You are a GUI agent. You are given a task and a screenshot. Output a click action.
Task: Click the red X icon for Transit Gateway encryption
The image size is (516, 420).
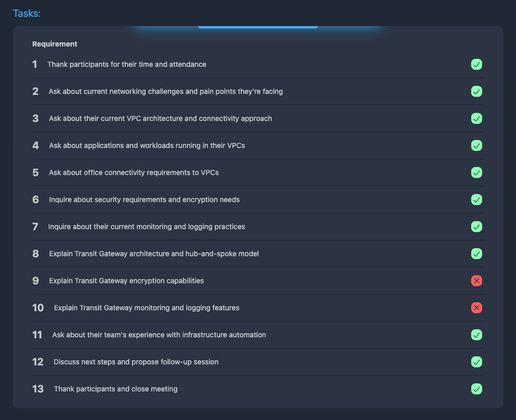click(x=476, y=281)
